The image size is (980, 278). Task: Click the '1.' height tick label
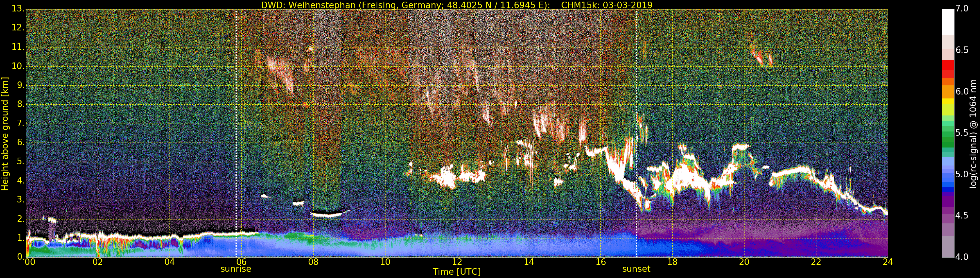point(21,238)
